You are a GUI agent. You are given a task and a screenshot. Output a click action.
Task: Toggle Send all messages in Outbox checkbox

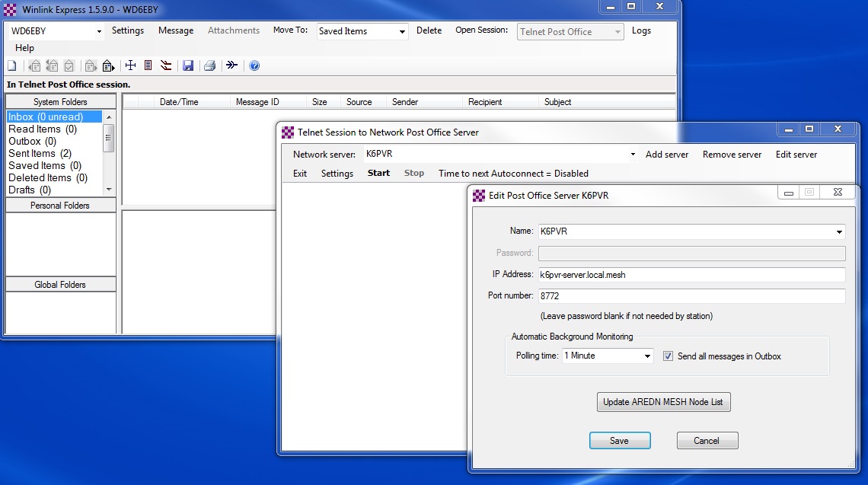point(669,356)
